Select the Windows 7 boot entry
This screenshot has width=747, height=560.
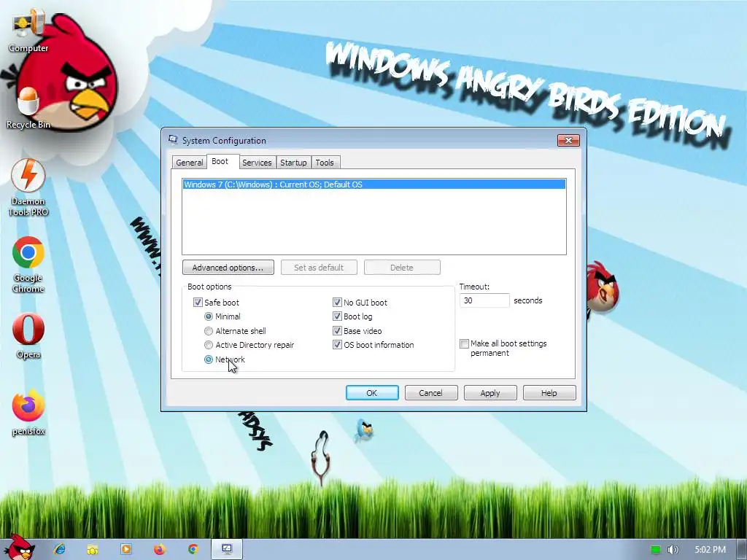(374, 184)
